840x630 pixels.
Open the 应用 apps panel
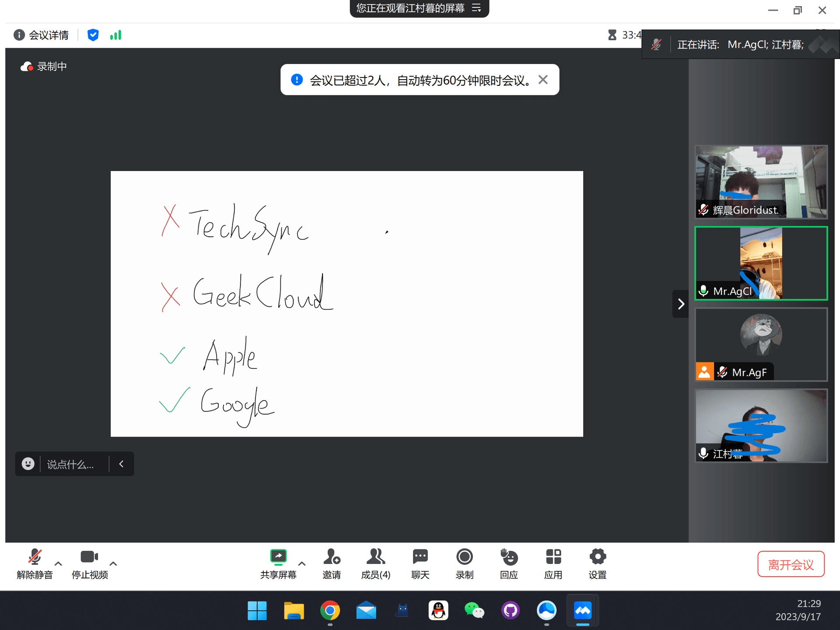coord(553,564)
